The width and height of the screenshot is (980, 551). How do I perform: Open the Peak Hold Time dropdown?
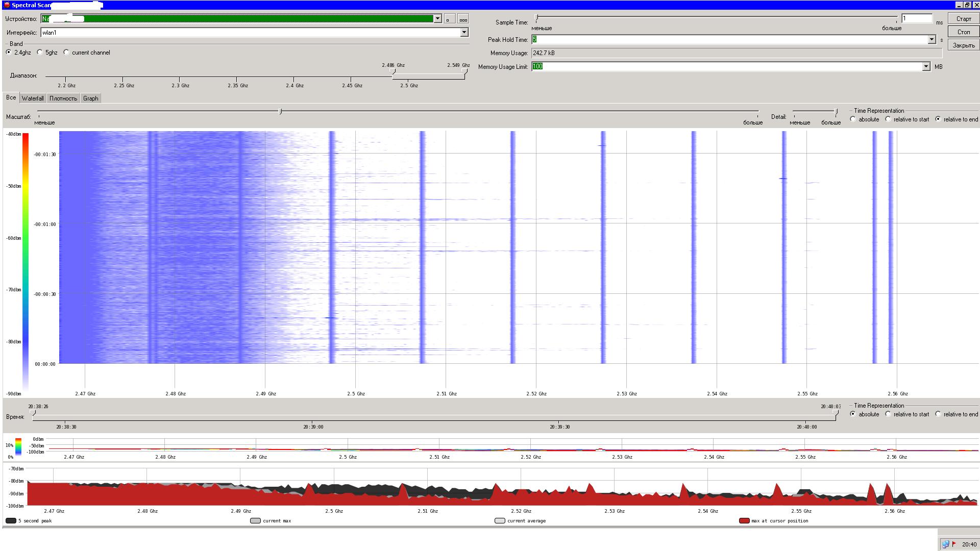click(931, 40)
